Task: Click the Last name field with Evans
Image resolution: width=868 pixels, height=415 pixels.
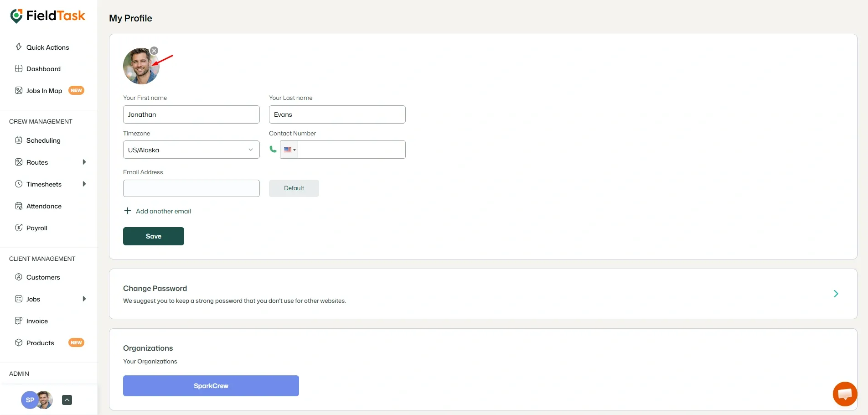Action: click(337, 114)
